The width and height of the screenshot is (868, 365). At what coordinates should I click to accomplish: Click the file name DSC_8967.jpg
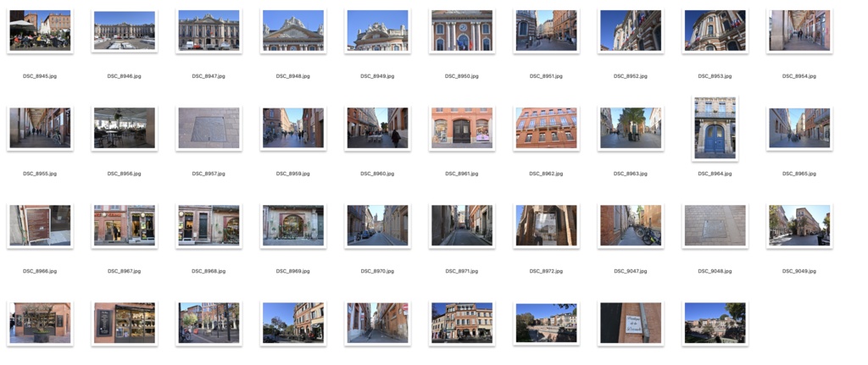click(124, 272)
